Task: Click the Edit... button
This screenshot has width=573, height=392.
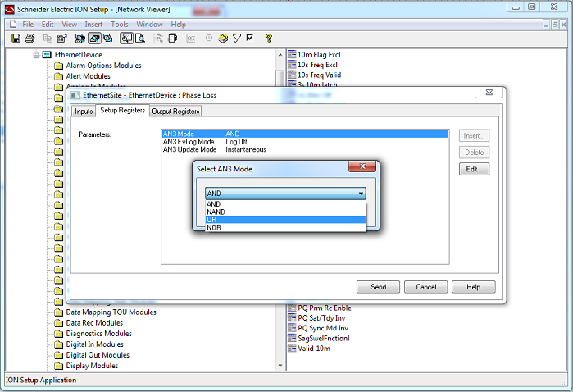Action: (474, 169)
